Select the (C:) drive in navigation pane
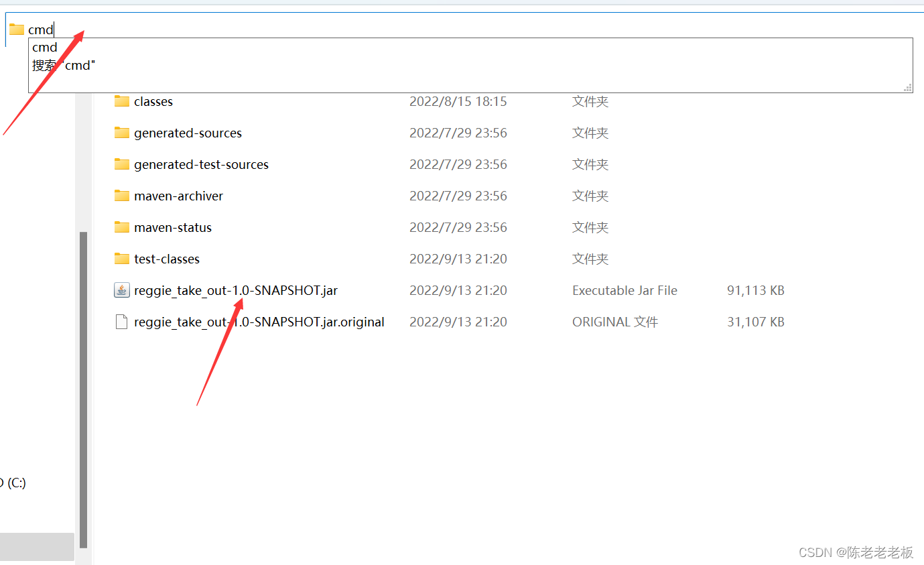The image size is (924, 565). pos(14,483)
